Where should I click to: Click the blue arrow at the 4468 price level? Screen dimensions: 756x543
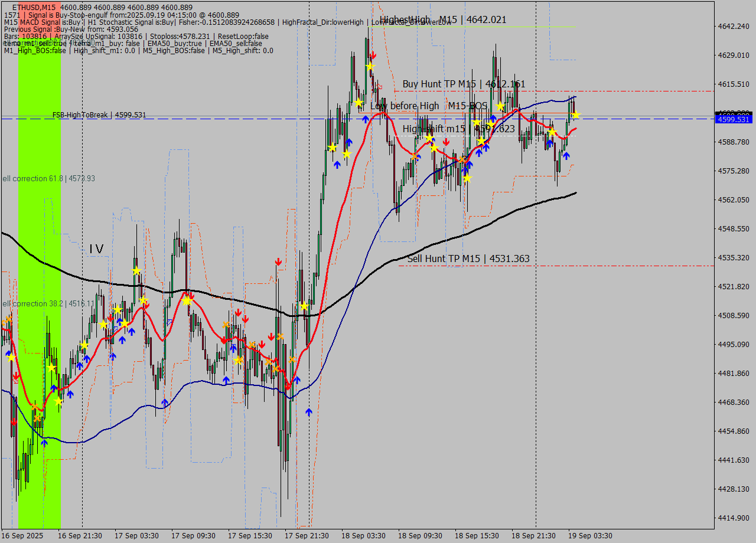[164, 403]
